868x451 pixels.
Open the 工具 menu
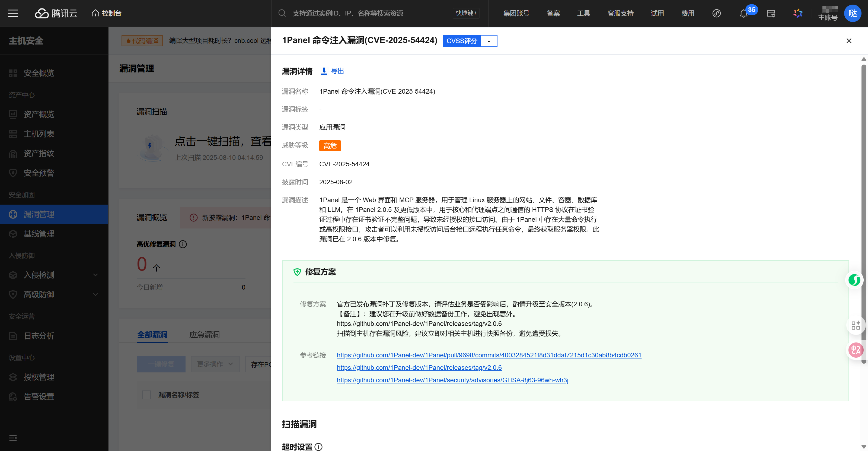pos(583,13)
